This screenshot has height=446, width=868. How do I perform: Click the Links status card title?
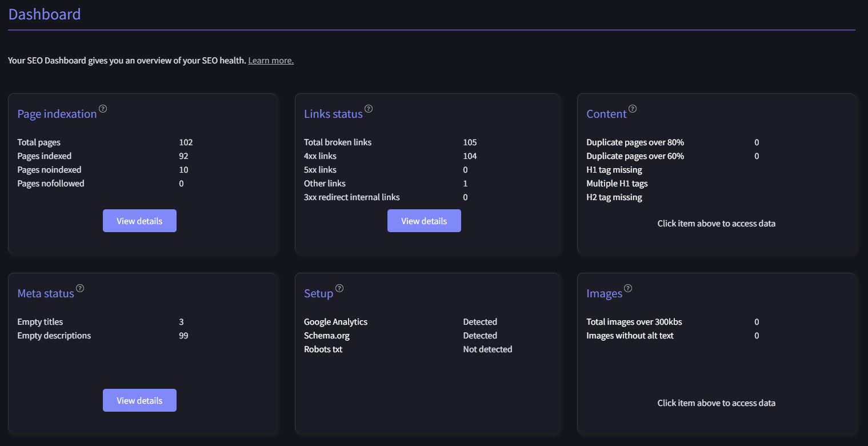pyautogui.click(x=333, y=114)
